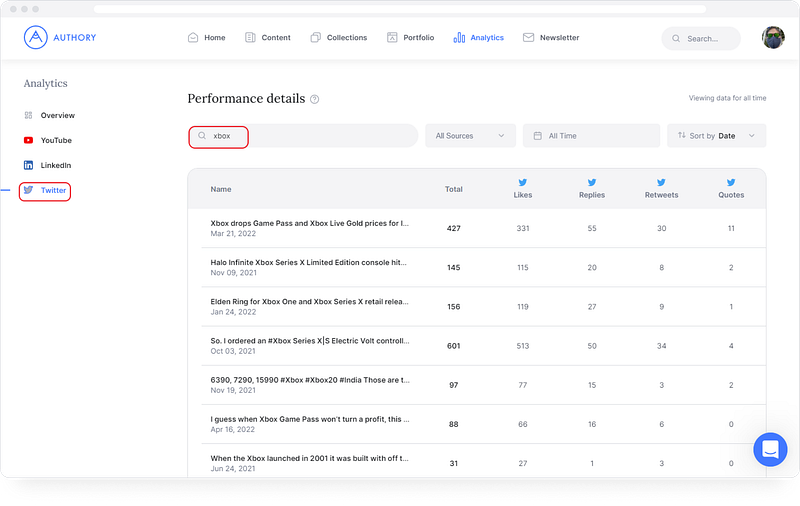The height and width of the screenshot is (506, 800).
Task: Click the magnifier icon in xbox filter field
Action: coord(202,136)
